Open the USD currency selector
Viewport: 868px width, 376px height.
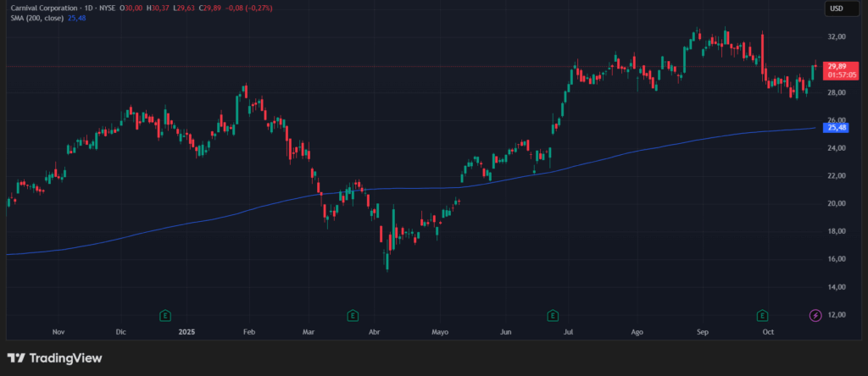[x=836, y=8]
